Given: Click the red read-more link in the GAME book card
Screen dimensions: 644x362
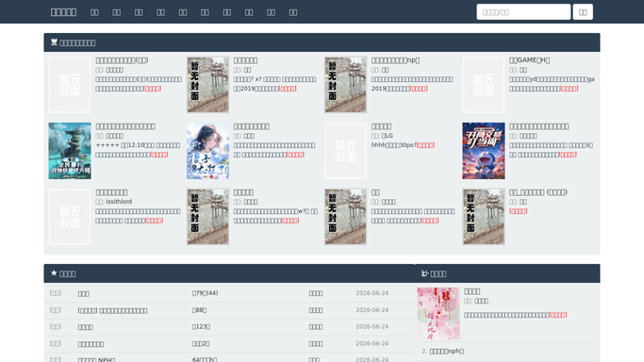Looking at the screenshot, I should (x=570, y=89).
